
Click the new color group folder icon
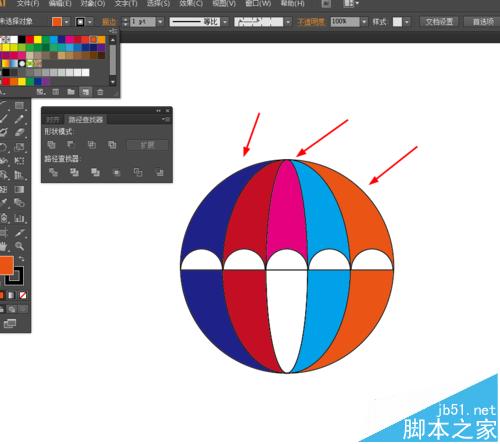coord(71,92)
